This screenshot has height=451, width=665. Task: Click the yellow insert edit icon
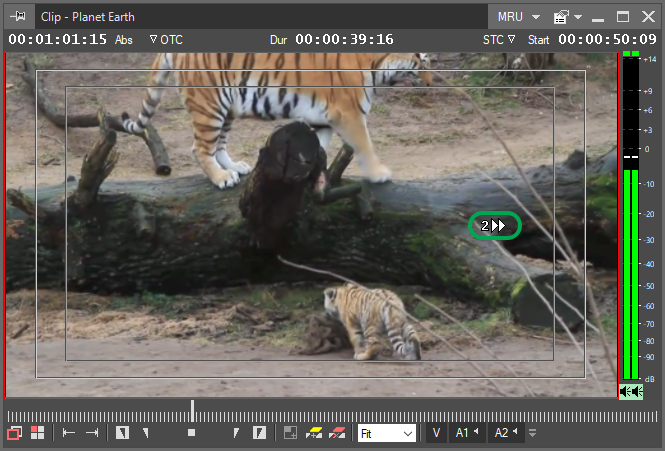click(313, 433)
